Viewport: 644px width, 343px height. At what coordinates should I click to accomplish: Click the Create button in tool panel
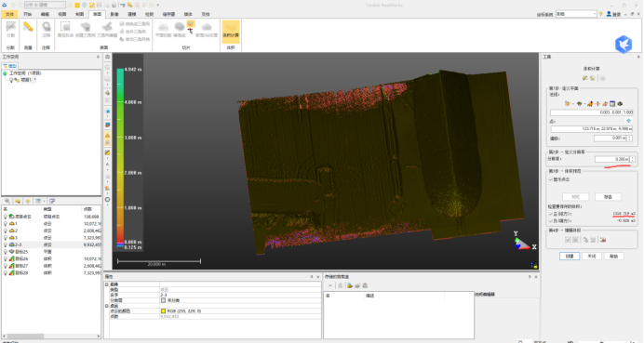click(x=570, y=256)
